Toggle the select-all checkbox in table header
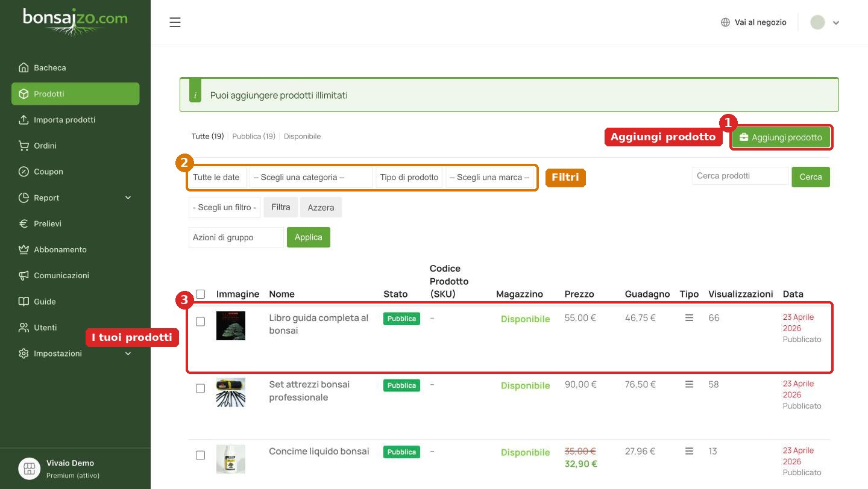 [200, 294]
